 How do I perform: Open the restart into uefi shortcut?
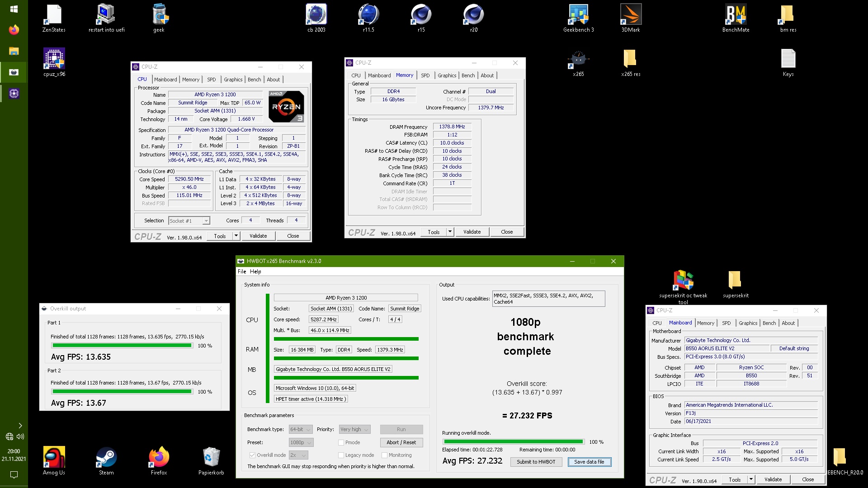(x=106, y=19)
